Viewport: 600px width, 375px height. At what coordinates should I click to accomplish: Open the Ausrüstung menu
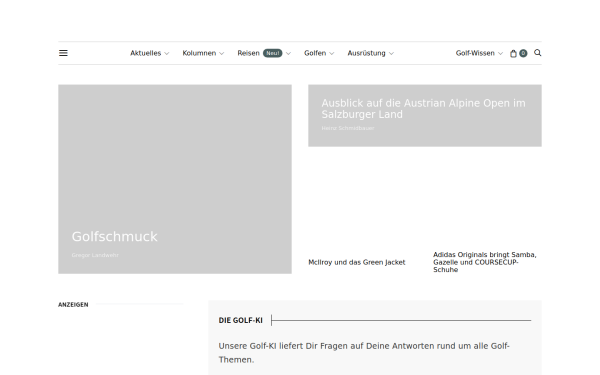coord(366,53)
